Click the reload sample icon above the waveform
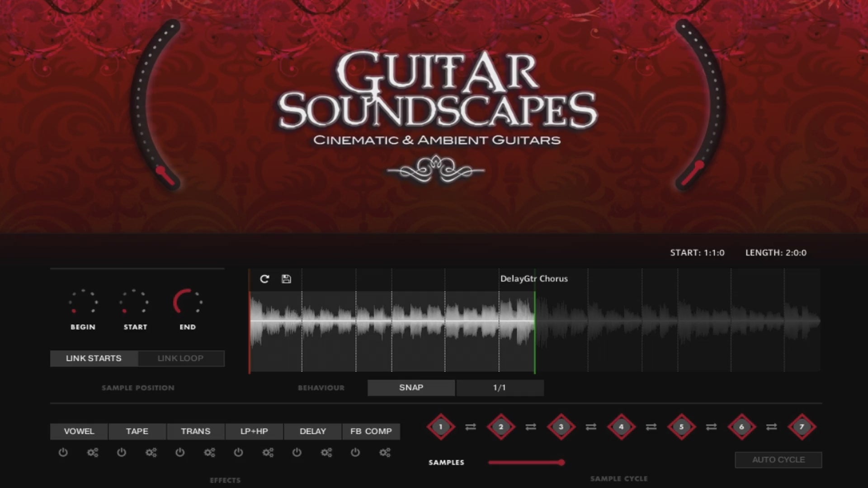This screenshot has height=488, width=868. pos(264,279)
